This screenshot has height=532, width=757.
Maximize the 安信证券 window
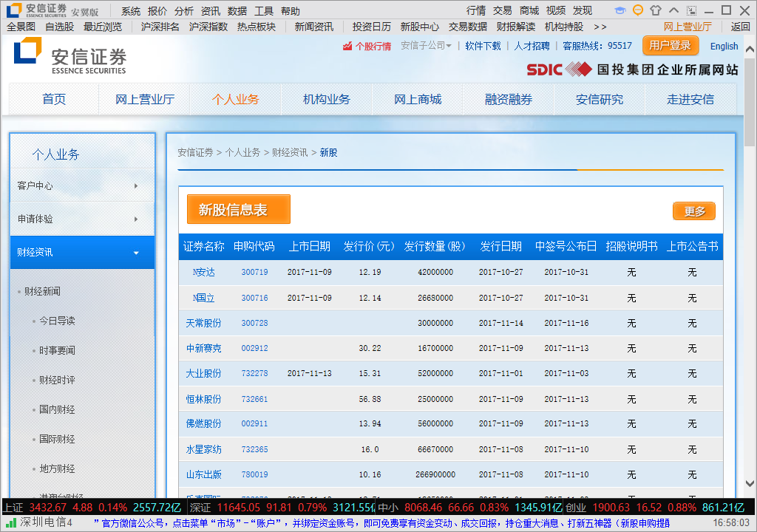(x=727, y=10)
